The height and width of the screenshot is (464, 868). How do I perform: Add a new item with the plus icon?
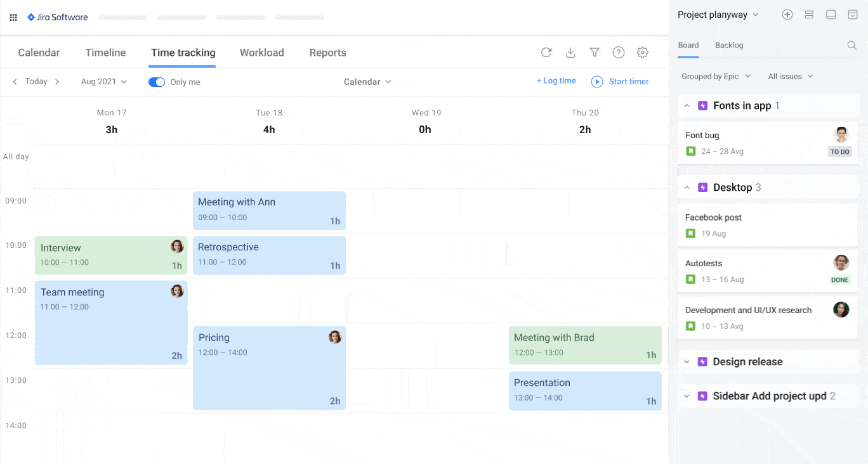(x=787, y=14)
